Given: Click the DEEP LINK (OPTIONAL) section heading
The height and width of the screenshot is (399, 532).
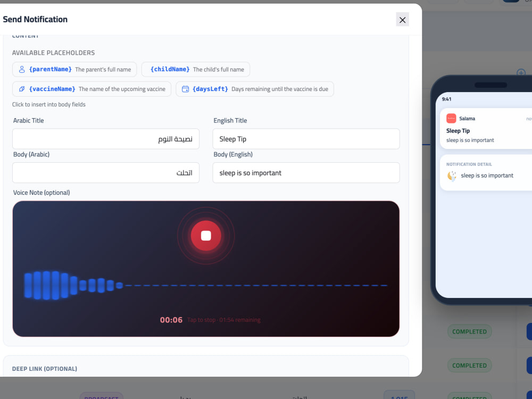Looking at the screenshot, I should point(45,369).
